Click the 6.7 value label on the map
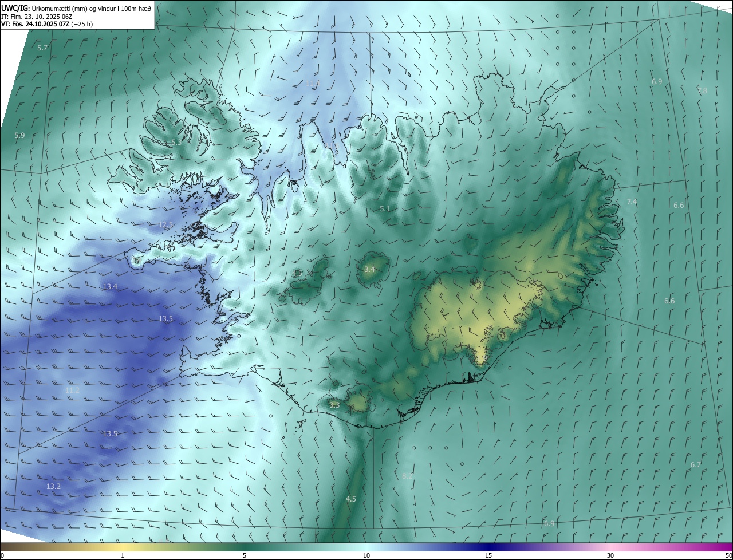Viewport: 733px width, 560px height. [x=695, y=465]
